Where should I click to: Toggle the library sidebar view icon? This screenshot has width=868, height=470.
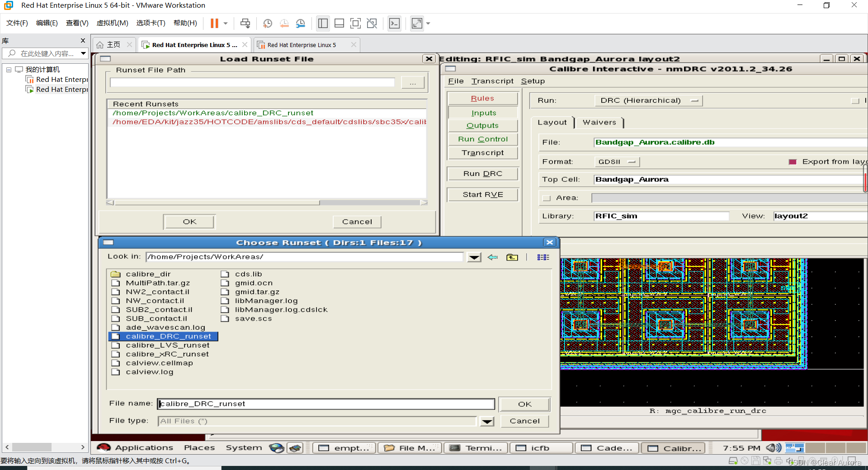click(323, 23)
